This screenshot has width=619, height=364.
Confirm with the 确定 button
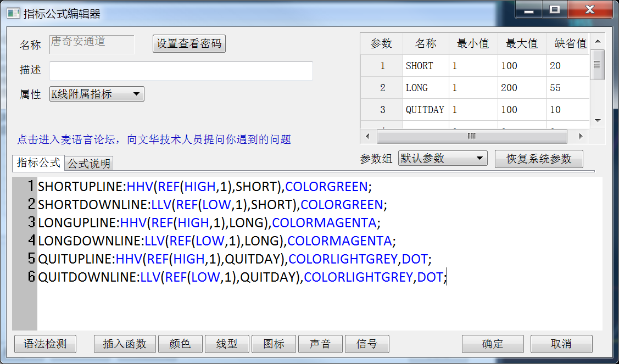tap(493, 344)
